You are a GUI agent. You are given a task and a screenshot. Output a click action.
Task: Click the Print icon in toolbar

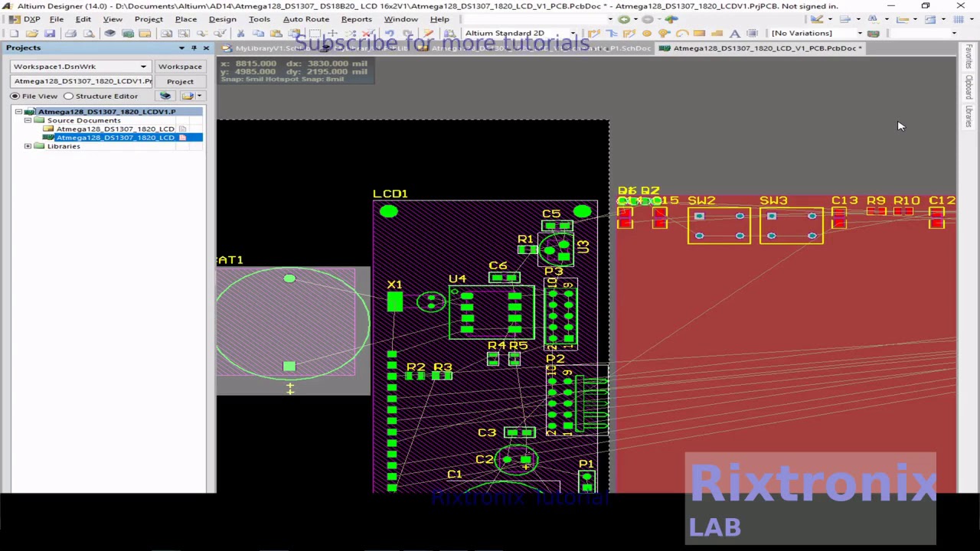(70, 34)
